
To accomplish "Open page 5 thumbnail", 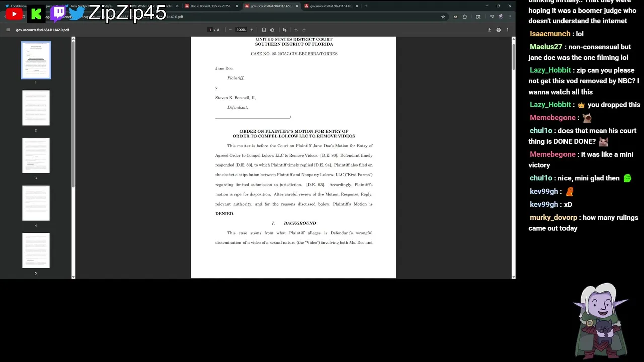I will (36, 250).
